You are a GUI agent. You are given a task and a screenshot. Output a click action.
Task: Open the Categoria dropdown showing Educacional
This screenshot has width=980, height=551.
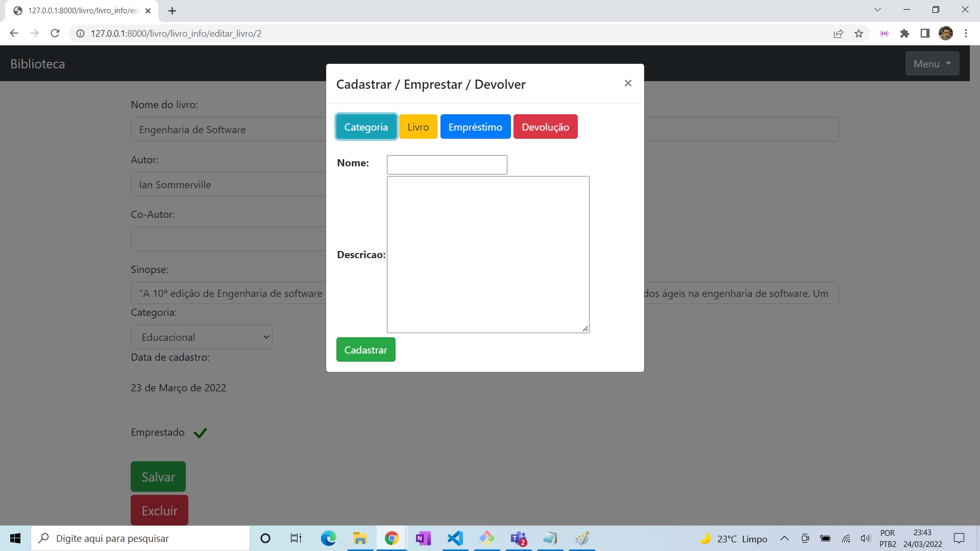pos(202,337)
